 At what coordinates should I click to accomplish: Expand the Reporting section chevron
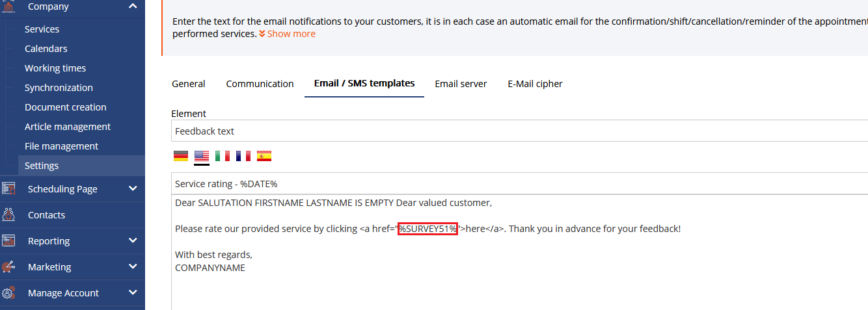[133, 240]
